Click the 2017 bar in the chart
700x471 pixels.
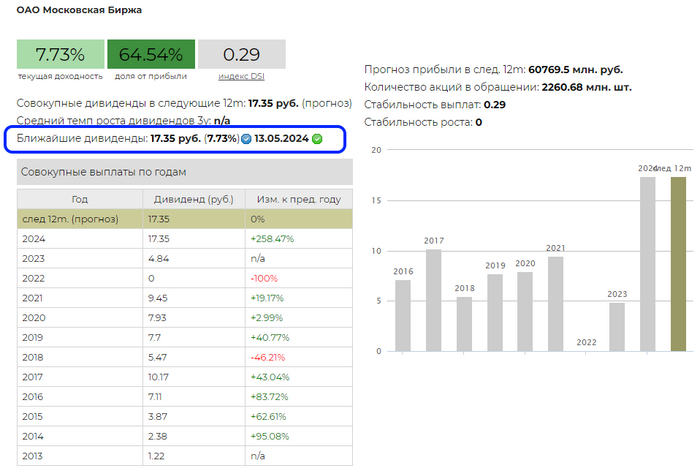click(433, 300)
